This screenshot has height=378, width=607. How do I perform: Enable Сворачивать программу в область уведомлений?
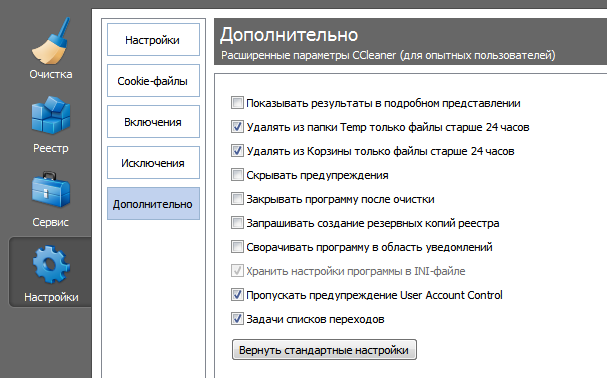tap(237, 247)
